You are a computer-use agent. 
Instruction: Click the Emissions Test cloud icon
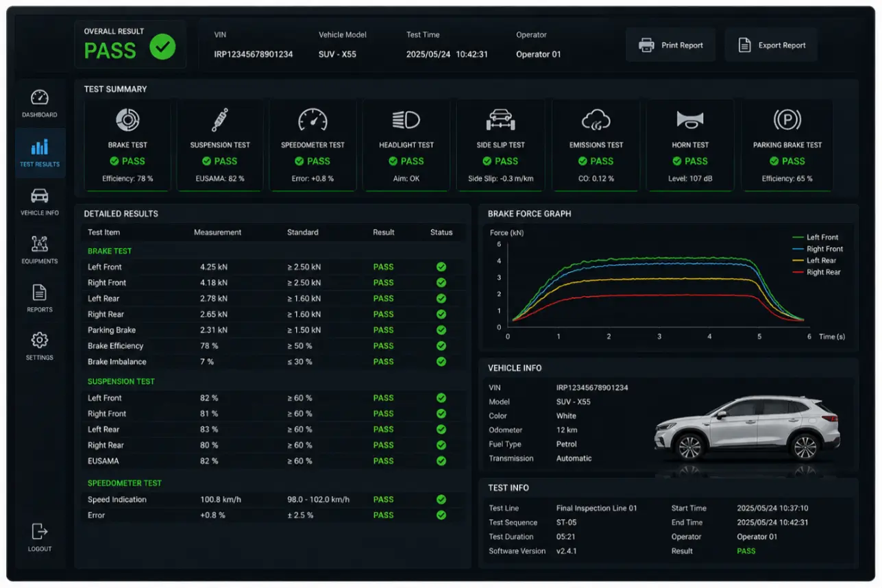pos(596,121)
